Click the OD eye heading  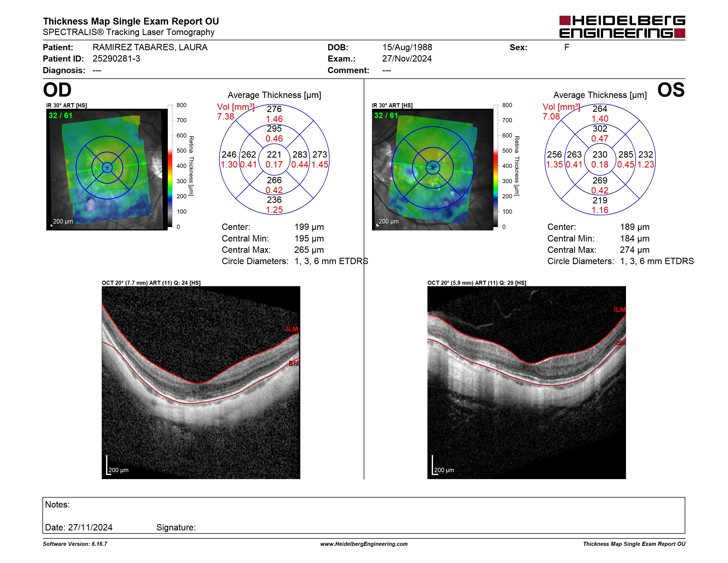pos(57,90)
